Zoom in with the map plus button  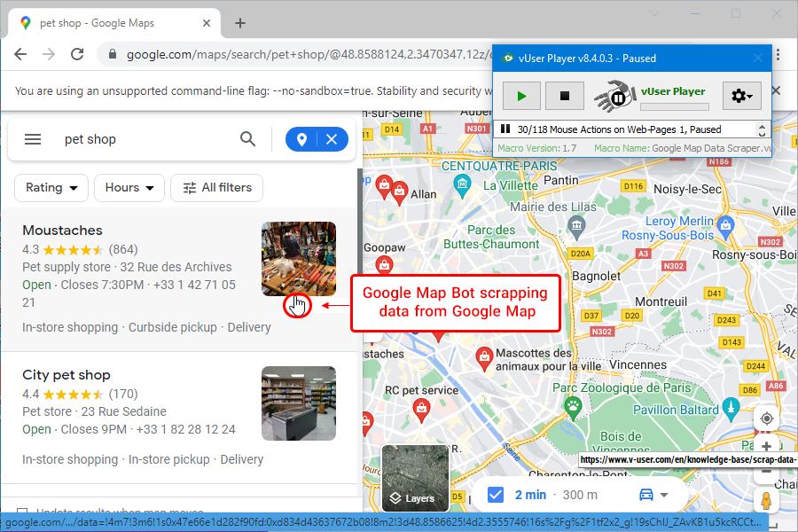click(x=766, y=447)
